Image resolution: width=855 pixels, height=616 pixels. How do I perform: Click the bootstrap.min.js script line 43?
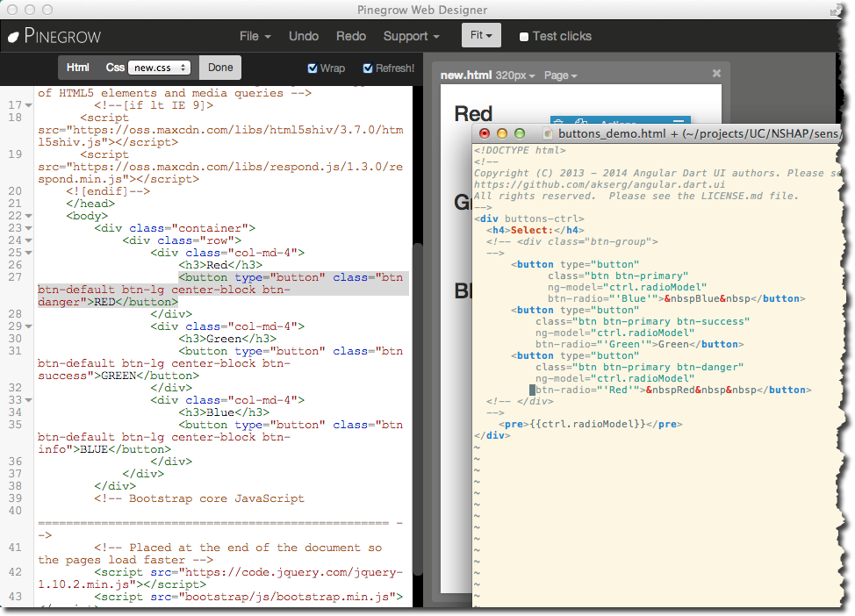(x=248, y=597)
